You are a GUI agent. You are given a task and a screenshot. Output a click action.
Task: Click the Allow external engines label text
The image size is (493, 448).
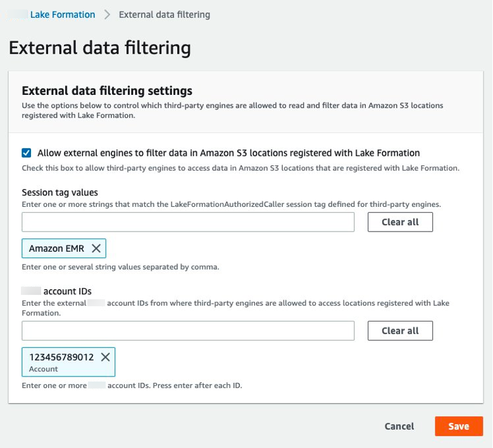228,152
